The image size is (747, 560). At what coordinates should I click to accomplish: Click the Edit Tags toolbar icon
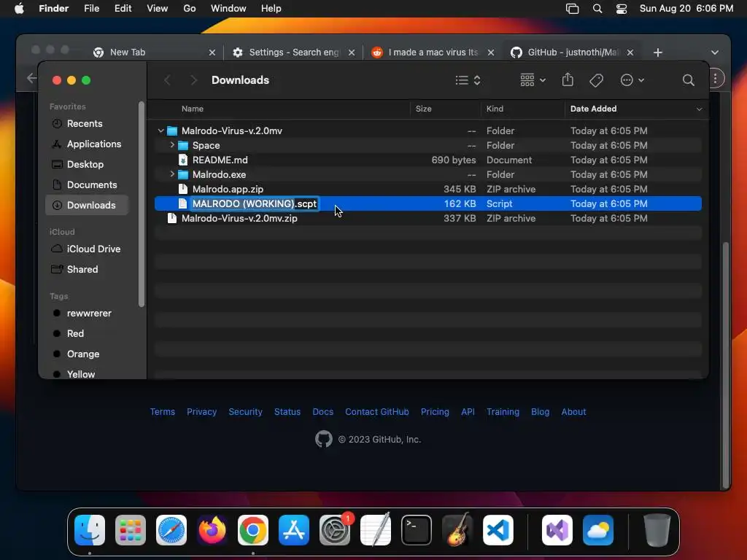(596, 80)
